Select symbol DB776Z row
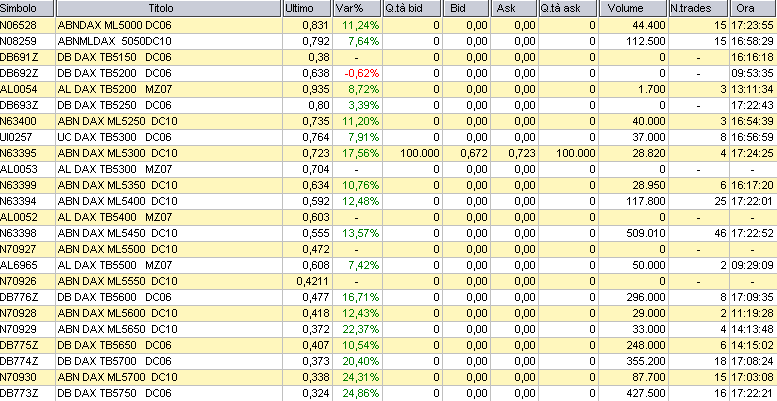 click(19, 297)
